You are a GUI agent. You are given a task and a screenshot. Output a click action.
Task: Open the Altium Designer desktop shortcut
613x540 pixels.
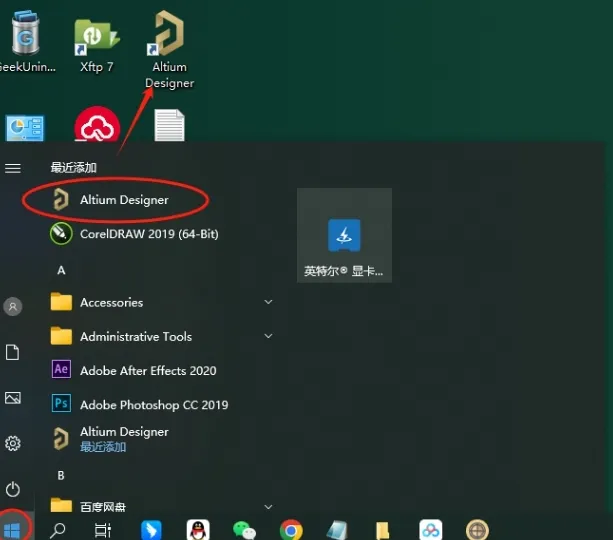tap(169, 49)
